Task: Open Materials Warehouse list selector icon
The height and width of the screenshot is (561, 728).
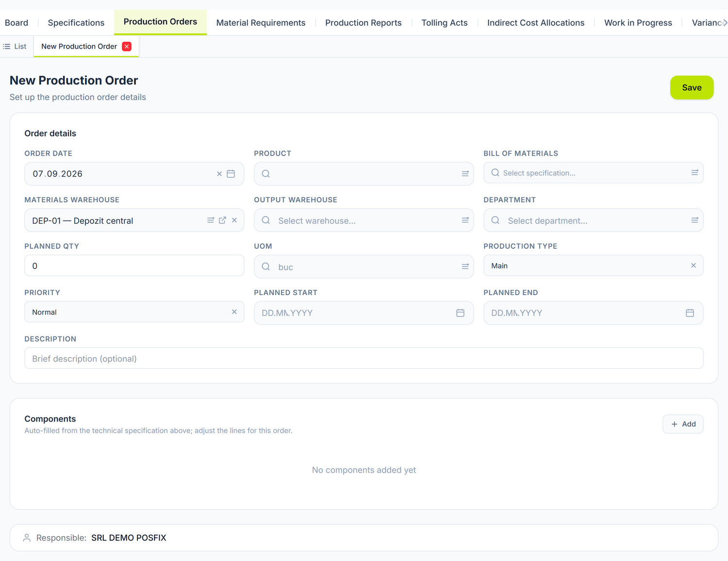Action: point(211,220)
